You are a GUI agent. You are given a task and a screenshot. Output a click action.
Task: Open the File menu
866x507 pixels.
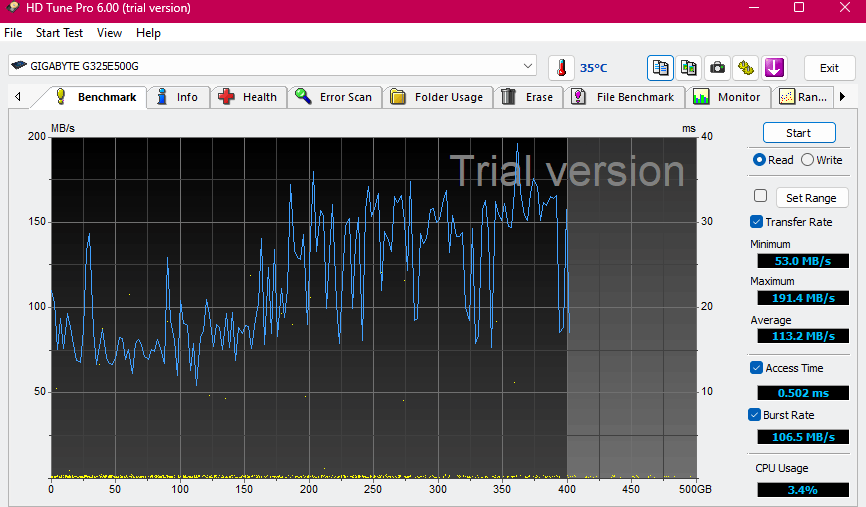pyautogui.click(x=13, y=33)
